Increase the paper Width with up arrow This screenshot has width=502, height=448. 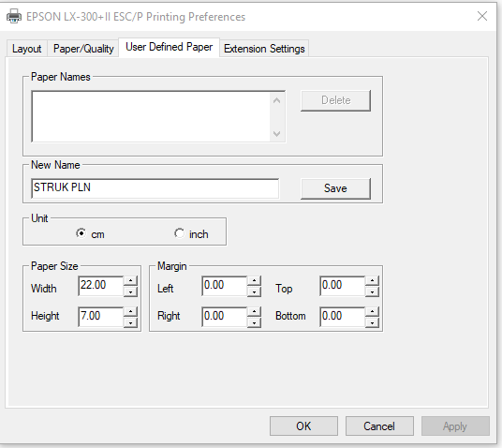click(x=130, y=281)
